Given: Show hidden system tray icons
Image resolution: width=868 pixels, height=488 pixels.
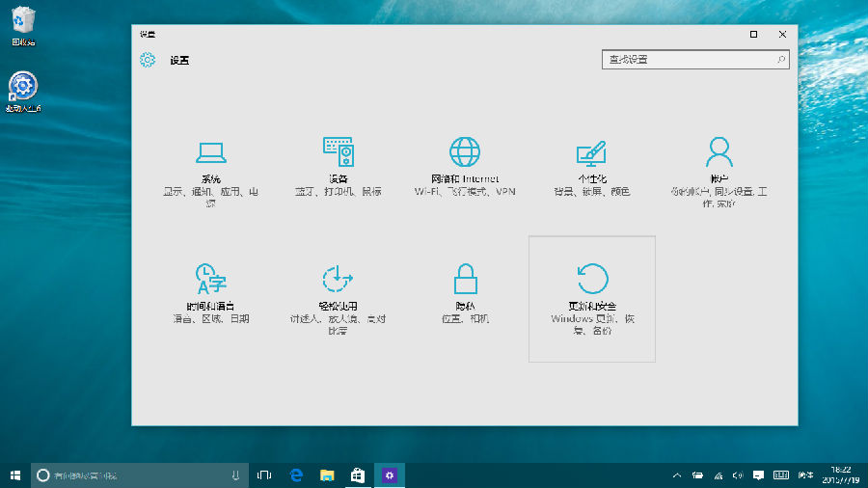Looking at the screenshot, I should click(677, 475).
